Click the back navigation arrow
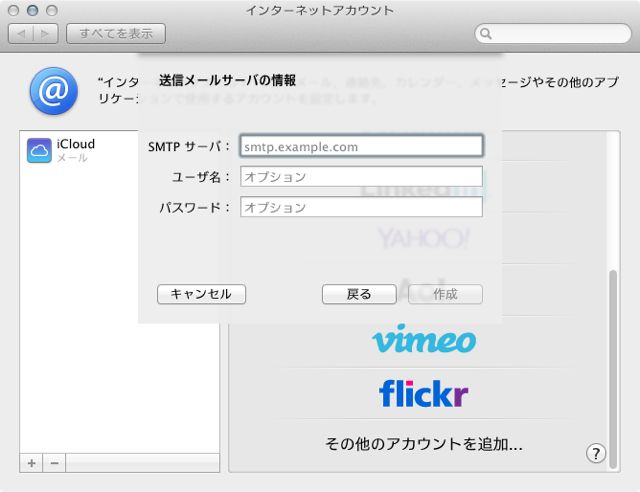640x492 pixels. [x=21, y=33]
